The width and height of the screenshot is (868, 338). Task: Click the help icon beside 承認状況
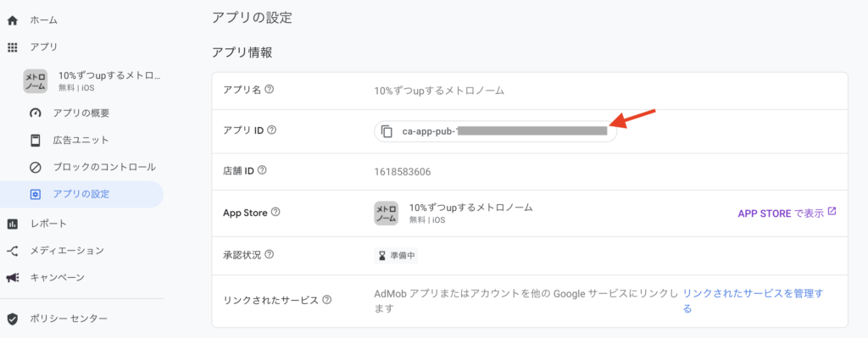click(x=270, y=255)
